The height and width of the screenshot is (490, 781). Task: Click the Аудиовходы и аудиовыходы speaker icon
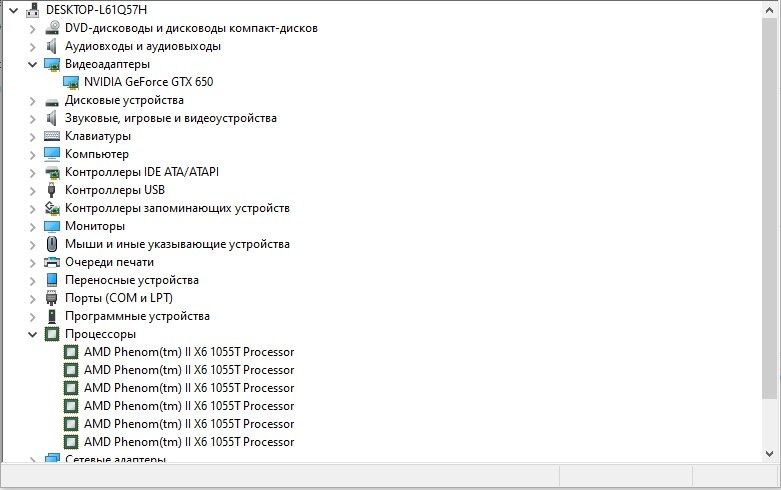click(52, 46)
